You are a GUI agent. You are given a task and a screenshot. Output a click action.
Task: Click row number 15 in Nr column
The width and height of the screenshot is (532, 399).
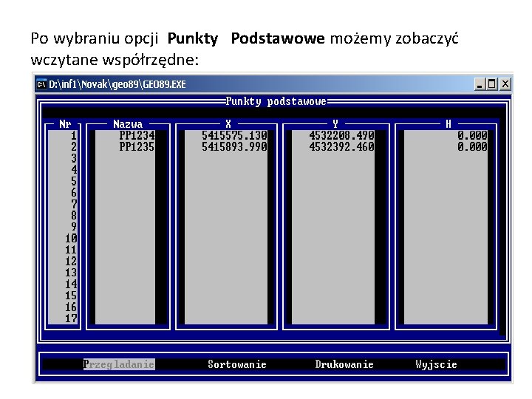pos(71,296)
